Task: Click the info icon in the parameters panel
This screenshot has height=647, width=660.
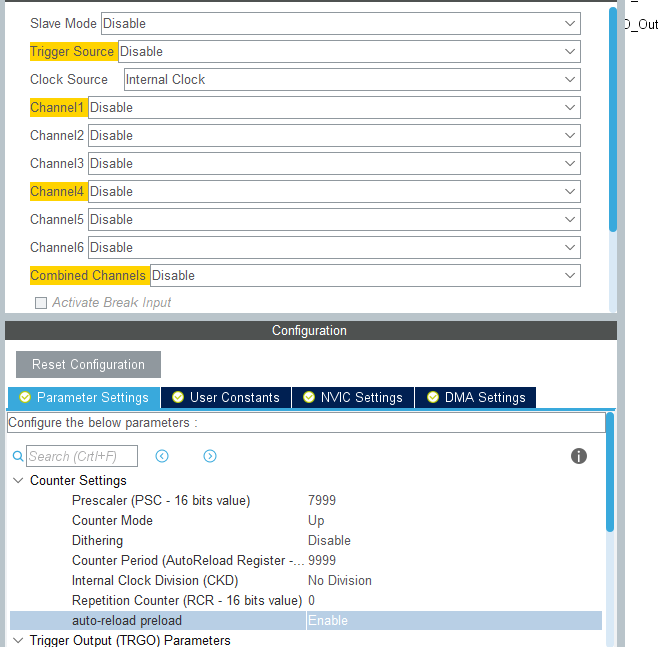Action: click(x=578, y=456)
